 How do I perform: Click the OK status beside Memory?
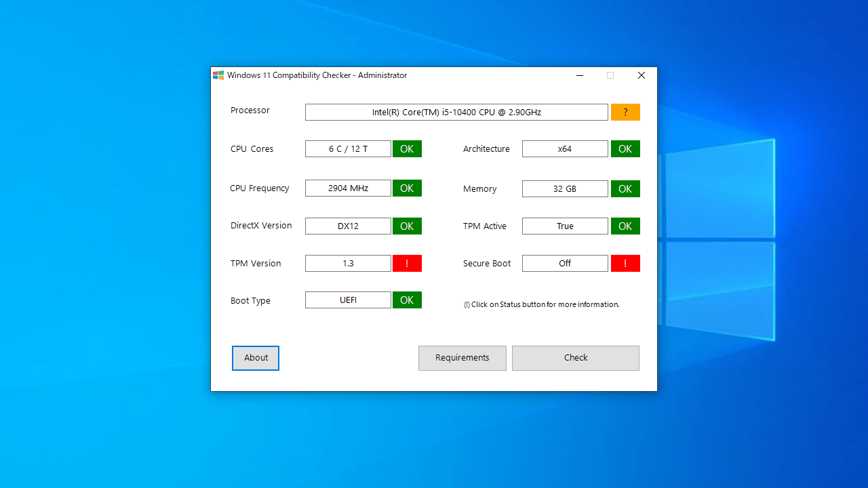[x=625, y=188]
